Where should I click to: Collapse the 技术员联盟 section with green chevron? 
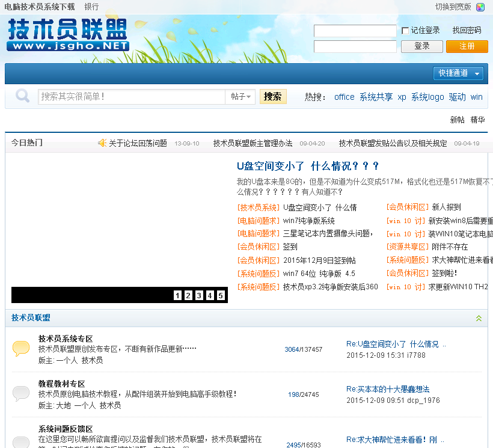[x=479, y=318]
